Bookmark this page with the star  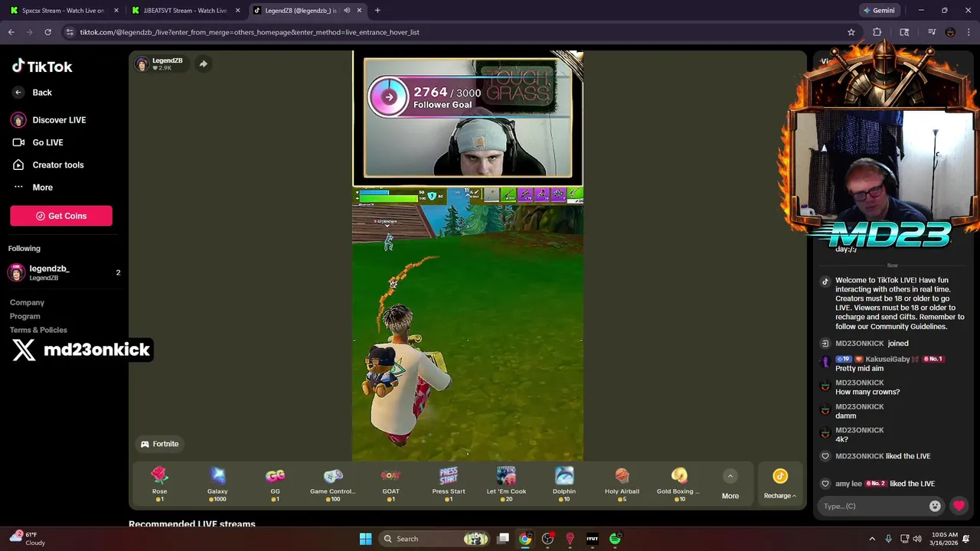point(851,32)
